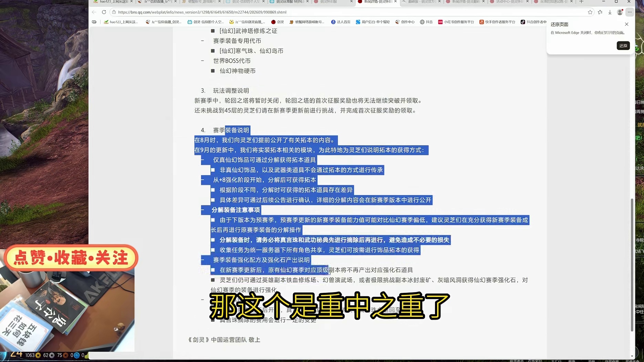Click the line 赛季装备强化配方及强化石产出说明

[261, 260]
